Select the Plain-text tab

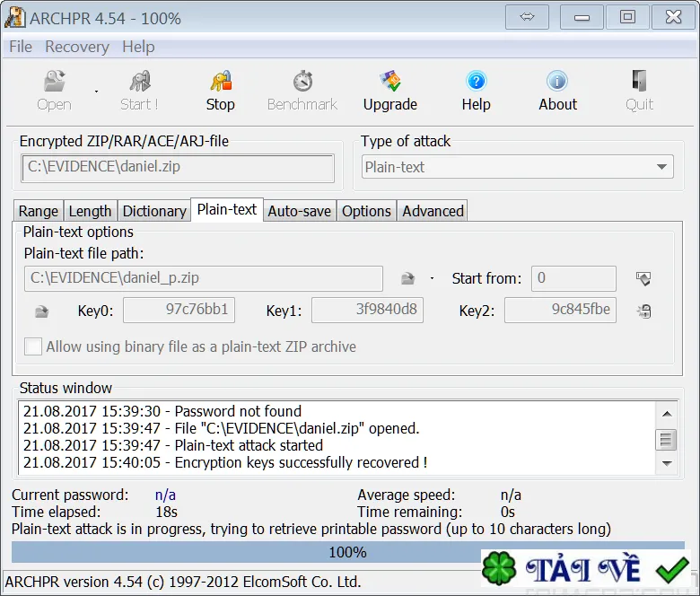[227, 209]
